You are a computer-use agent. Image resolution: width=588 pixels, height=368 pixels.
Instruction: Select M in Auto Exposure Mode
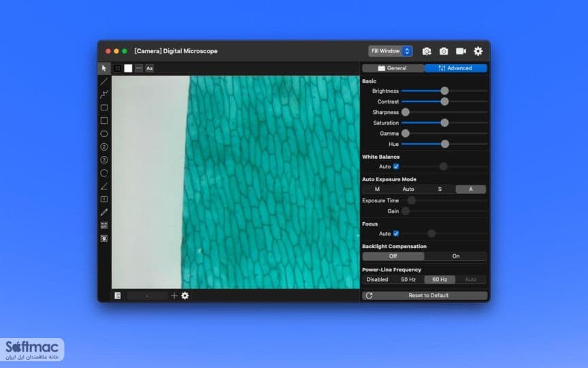377,189
